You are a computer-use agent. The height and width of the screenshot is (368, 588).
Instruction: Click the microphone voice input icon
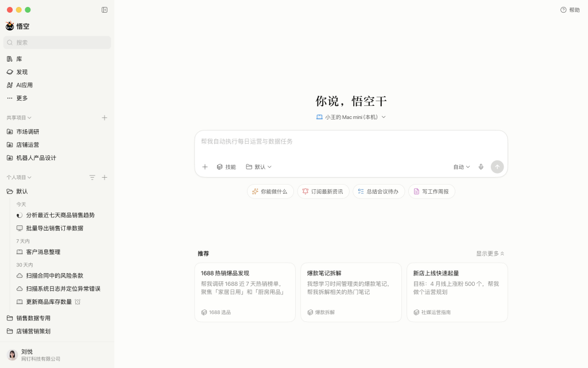click(x=481, y=167)
